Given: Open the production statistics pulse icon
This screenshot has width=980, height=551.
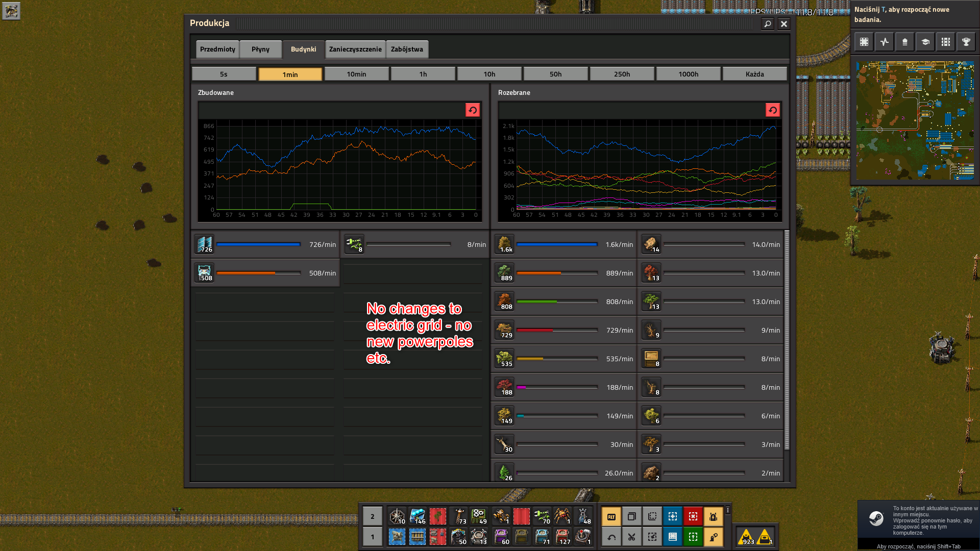Looking at the screenshot, I should (885, 42).
